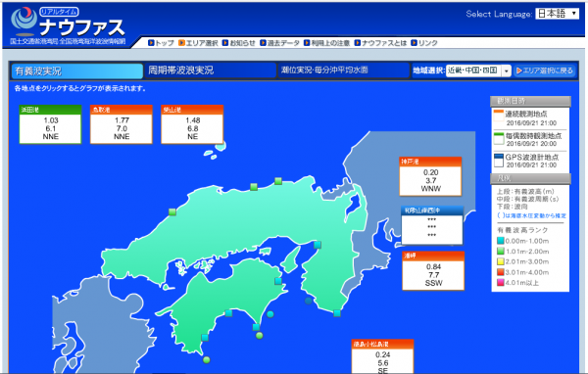The height and width of the screenshot is (374, 588).
Task: Open the 鳥取港 wave data box
Action: (122, 124)
